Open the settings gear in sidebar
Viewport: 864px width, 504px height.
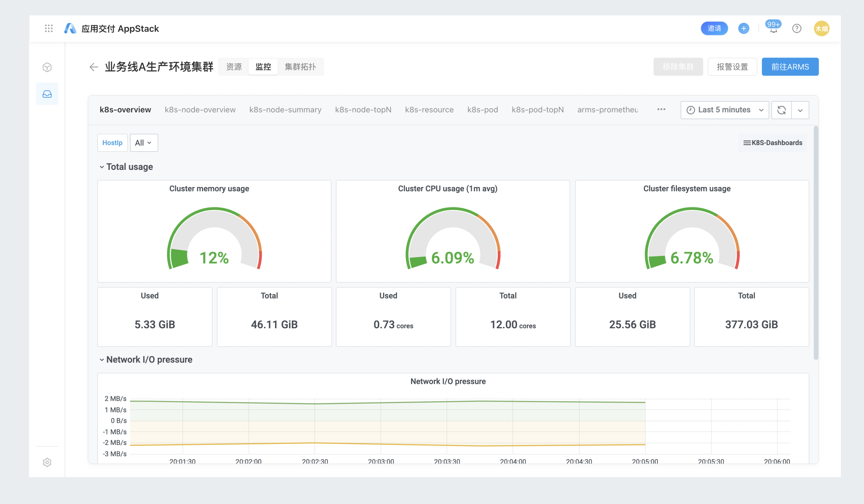point(47,462)
